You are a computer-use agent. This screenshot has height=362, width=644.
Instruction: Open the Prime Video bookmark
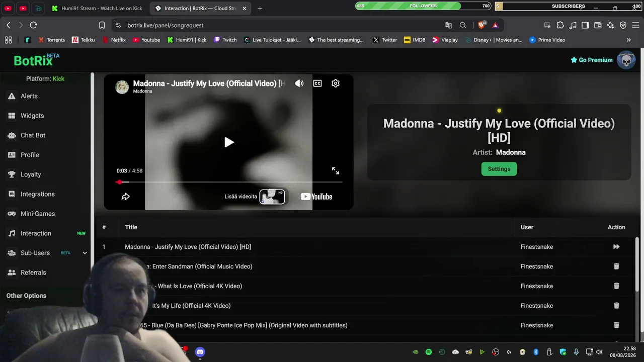click(547, 40)
